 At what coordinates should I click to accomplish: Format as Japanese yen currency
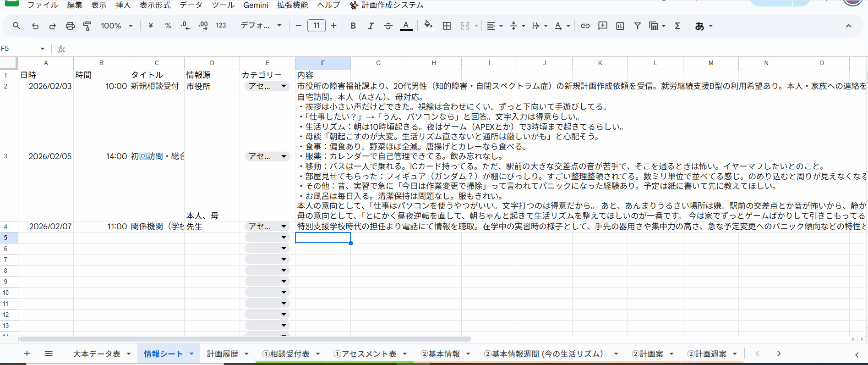click(151, 26)
